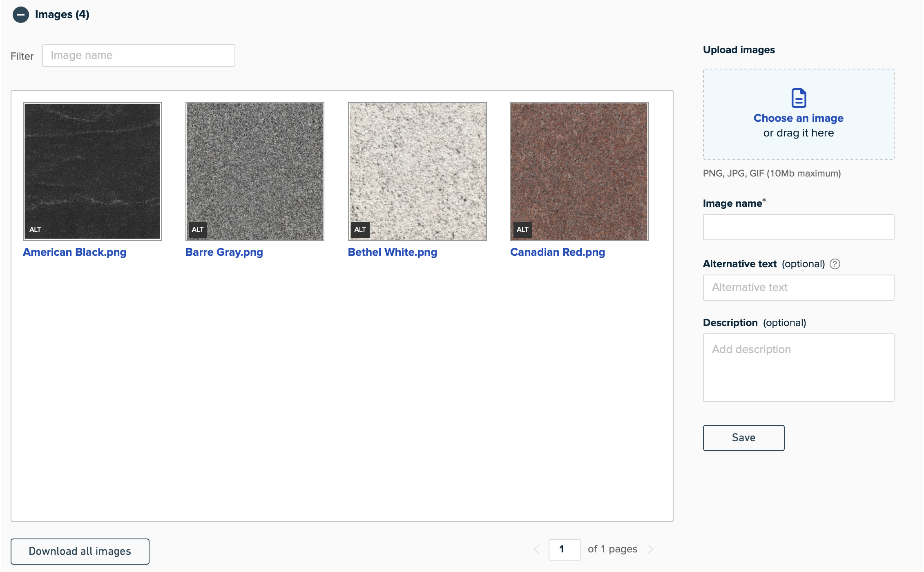This screenshot has height=572, width=924.
Task: Show help for Alternative text
Action: (835, 264)
